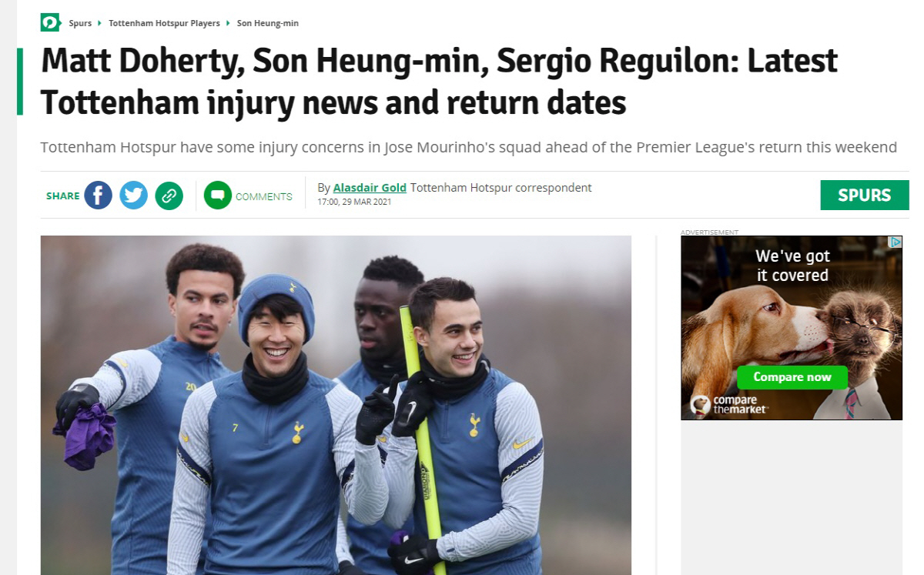Click the article headline text
This screenshot has height=575, width=924.
(x=439, y=82)
